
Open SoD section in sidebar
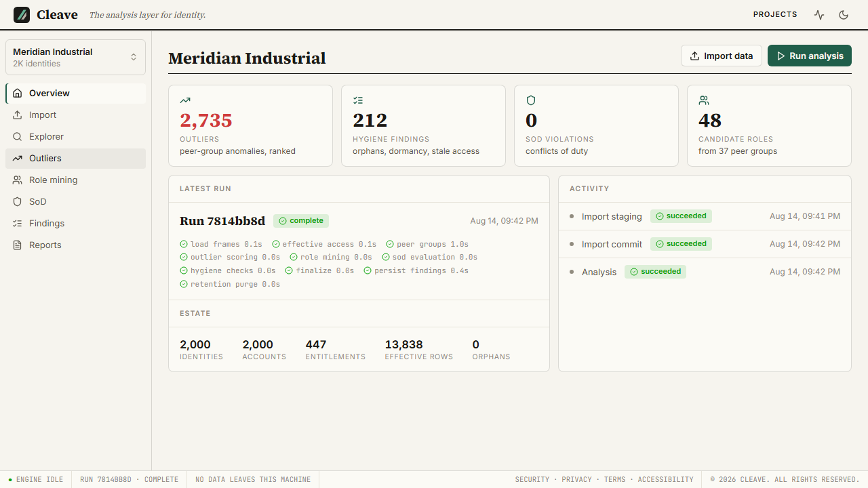(x=75, y=202)
